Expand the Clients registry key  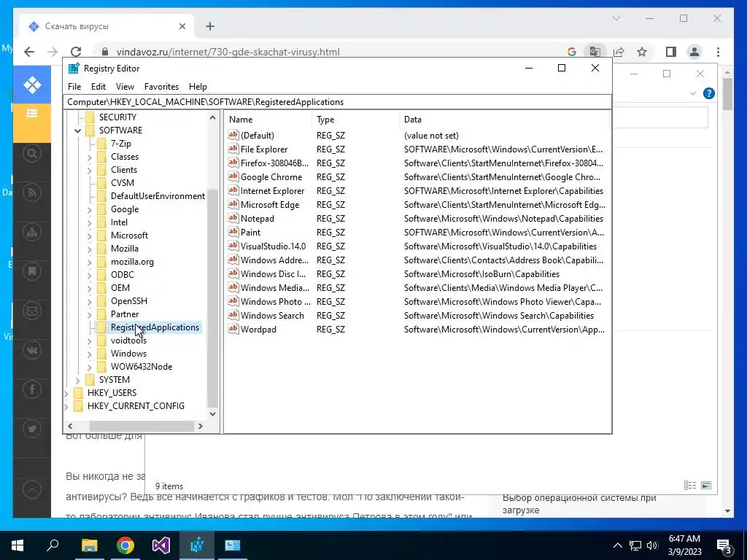pyautogui.click(x=90, y=170)
